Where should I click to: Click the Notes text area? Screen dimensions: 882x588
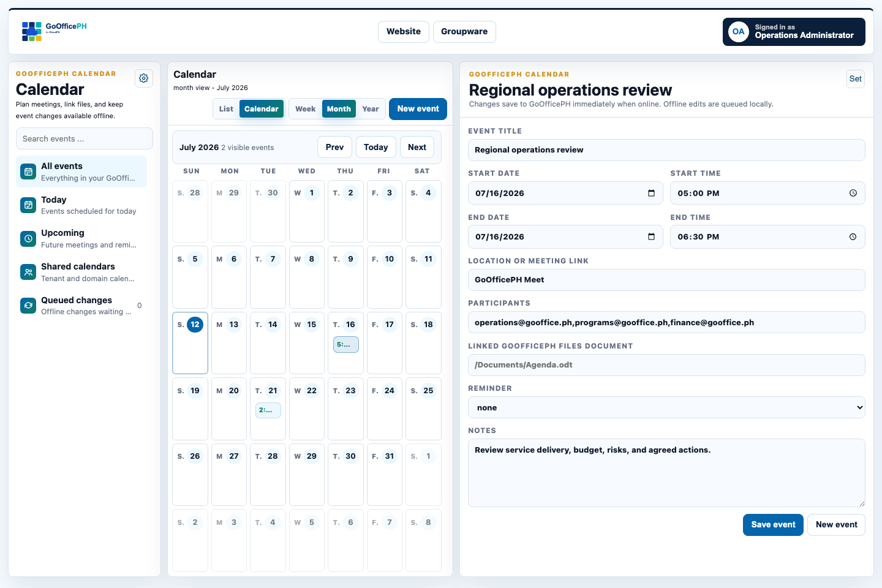pyautogui.click(x=666, y=473)
